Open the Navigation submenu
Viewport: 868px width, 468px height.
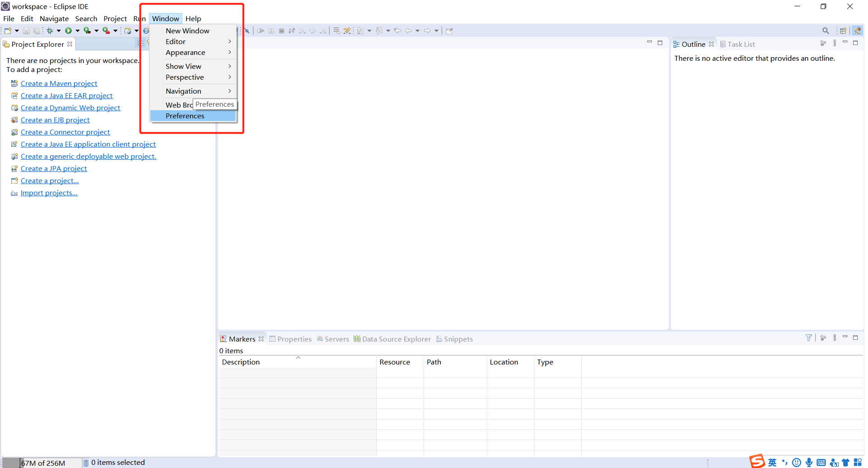[x=193, y=91]
